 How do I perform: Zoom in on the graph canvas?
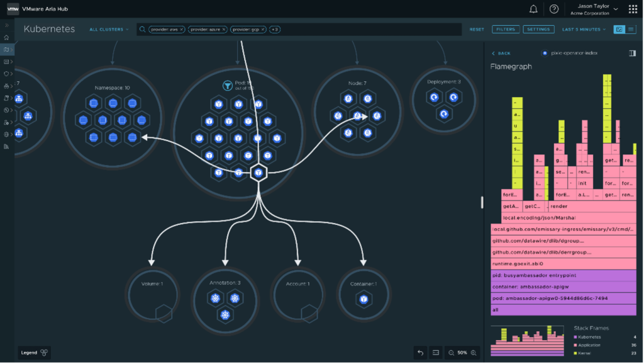click(x=474, y=353)
